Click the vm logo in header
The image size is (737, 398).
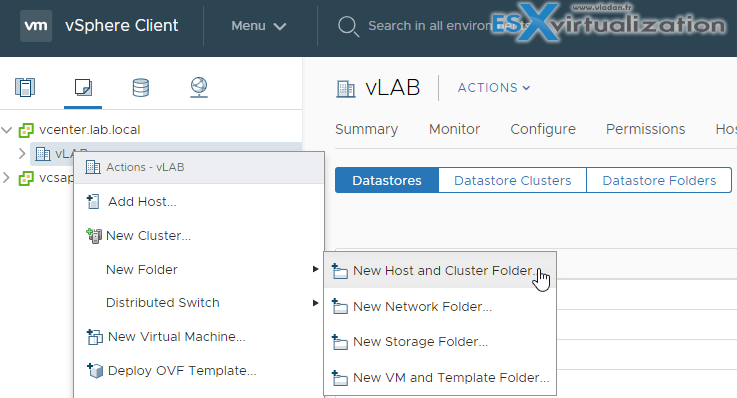pyautogui.click(x=36, y=25)
